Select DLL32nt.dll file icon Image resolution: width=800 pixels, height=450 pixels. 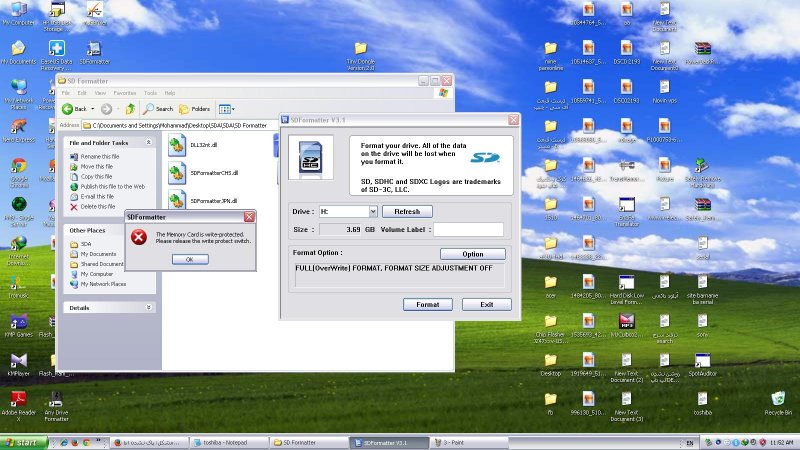177,145
